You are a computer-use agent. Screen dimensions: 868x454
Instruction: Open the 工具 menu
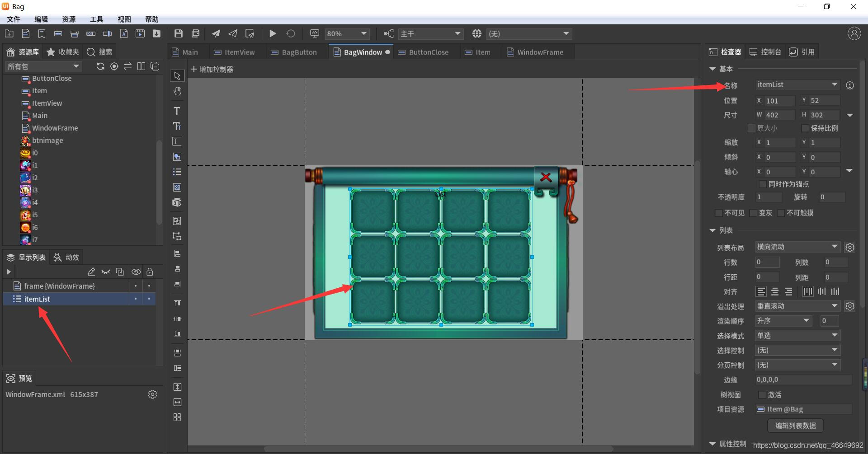coord(96,19)
